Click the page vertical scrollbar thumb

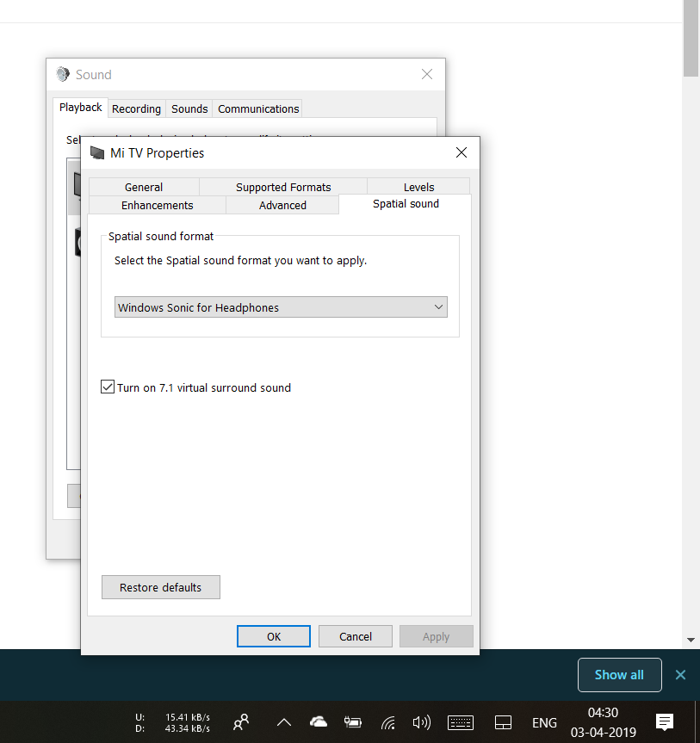click(x=691, y=38)
